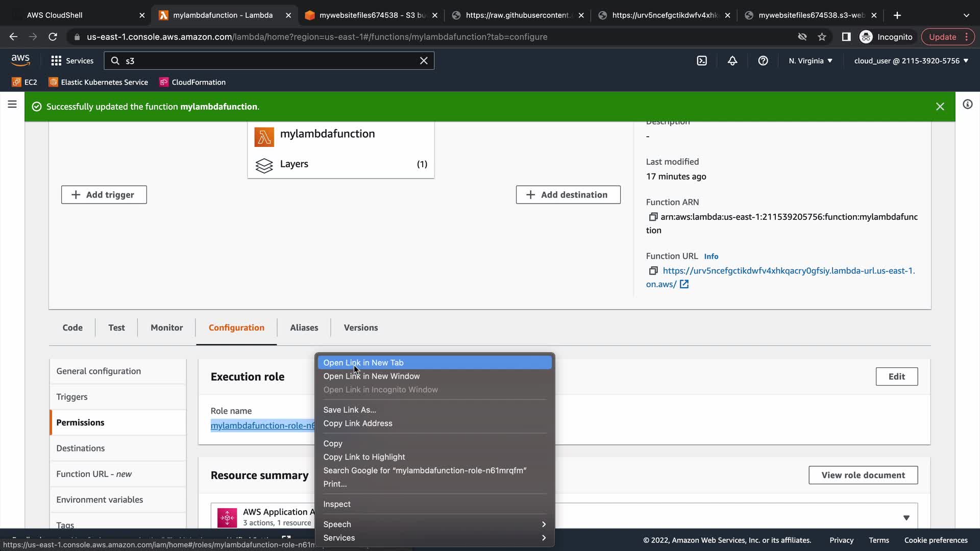
Task: Open the CloudShell icon in AWS header
Action: coord(702,61)
